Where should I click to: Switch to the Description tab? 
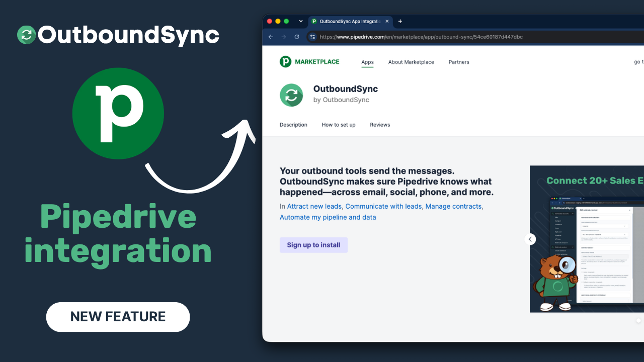pos(293,125)
